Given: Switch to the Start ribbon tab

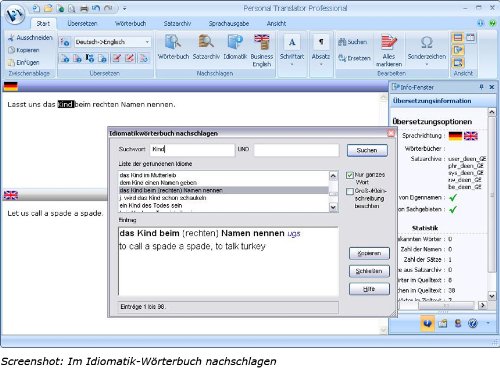Looking at the screenshot, I should [43, 23].
